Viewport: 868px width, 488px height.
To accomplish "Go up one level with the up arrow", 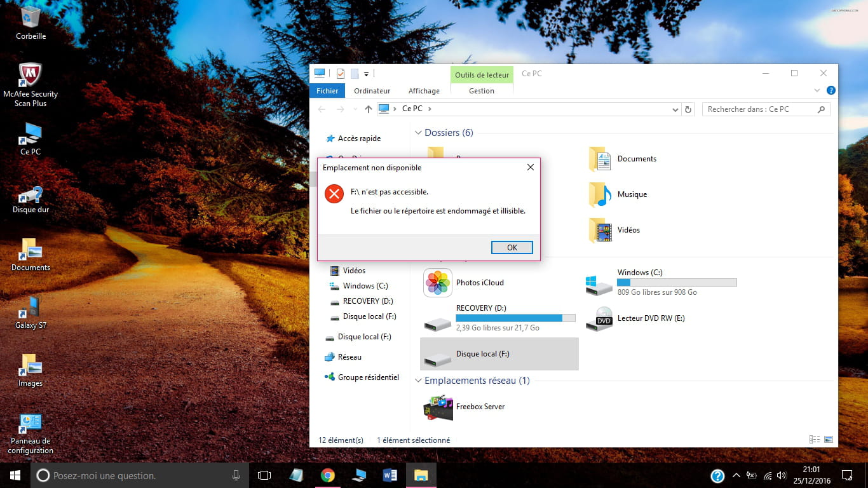I will 369,109.
